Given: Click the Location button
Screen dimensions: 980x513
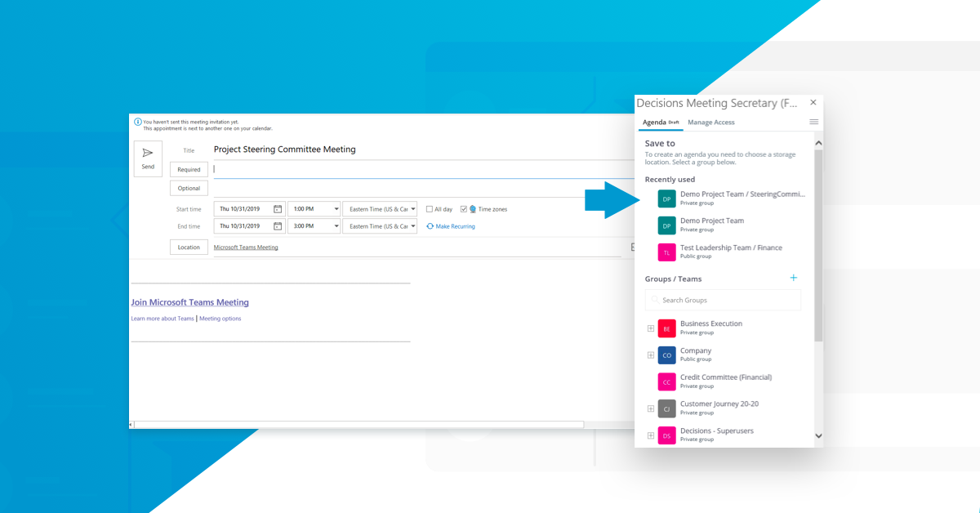Looking at the screenshot, I should coord(189,247).
